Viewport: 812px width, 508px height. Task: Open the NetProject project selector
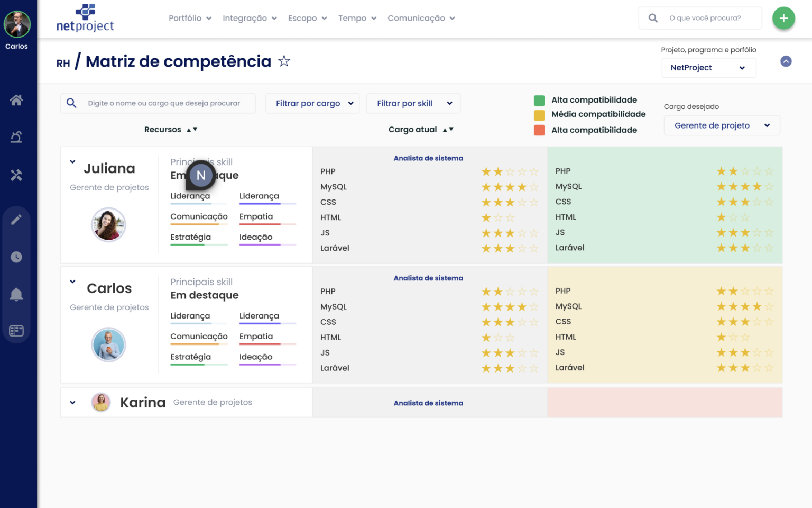[708, 68]
